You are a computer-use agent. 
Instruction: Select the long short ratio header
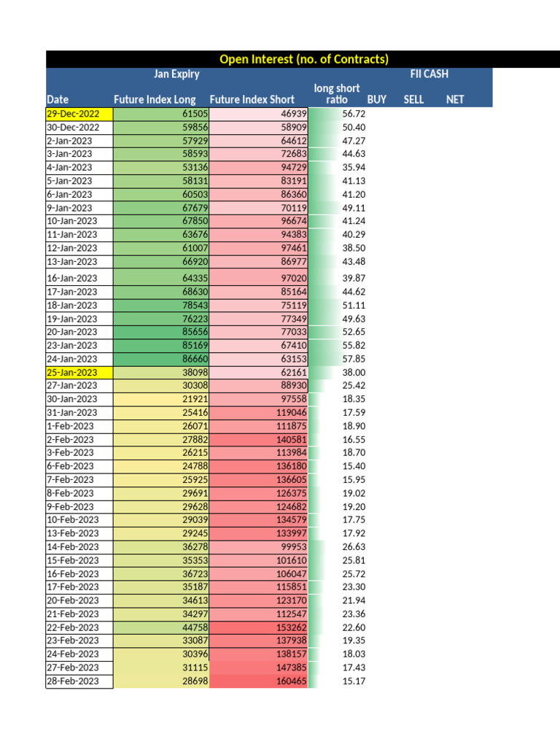[337, 93]
